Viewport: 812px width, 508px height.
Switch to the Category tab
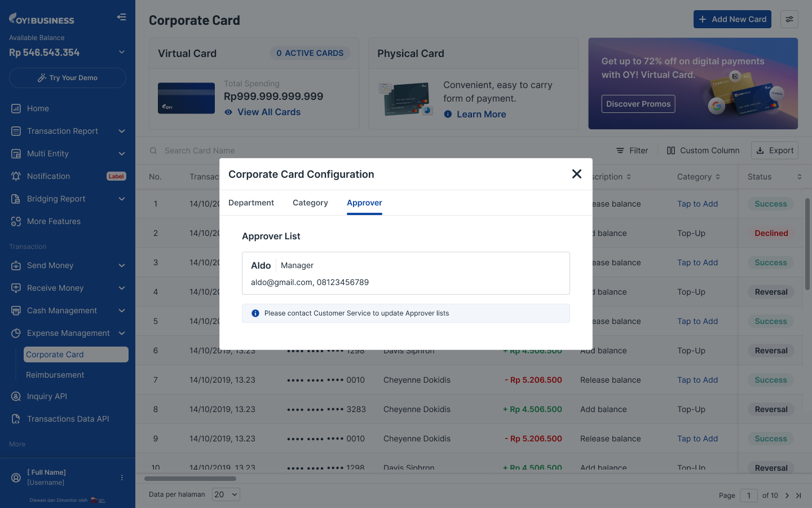click(310, 203)
